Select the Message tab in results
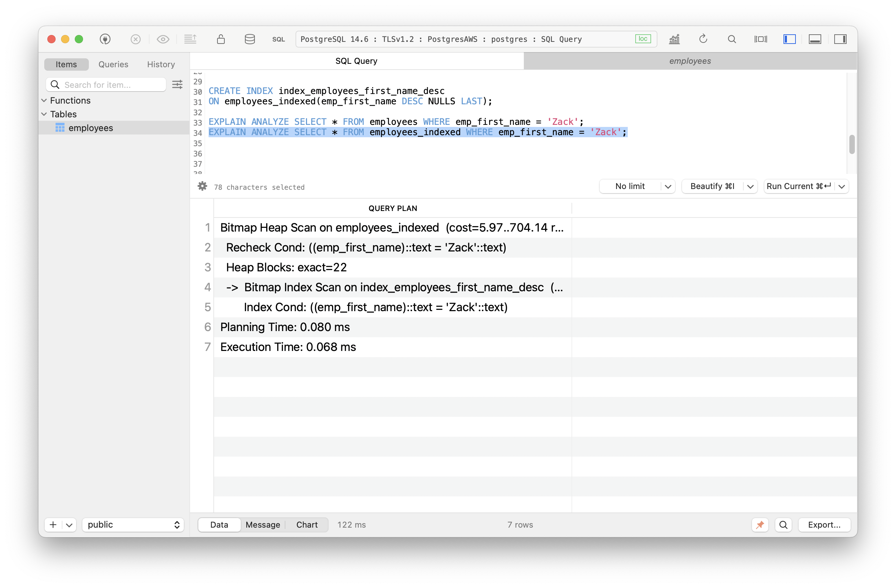Viewport: 896px width, 588px height. [x=262, y=524]
